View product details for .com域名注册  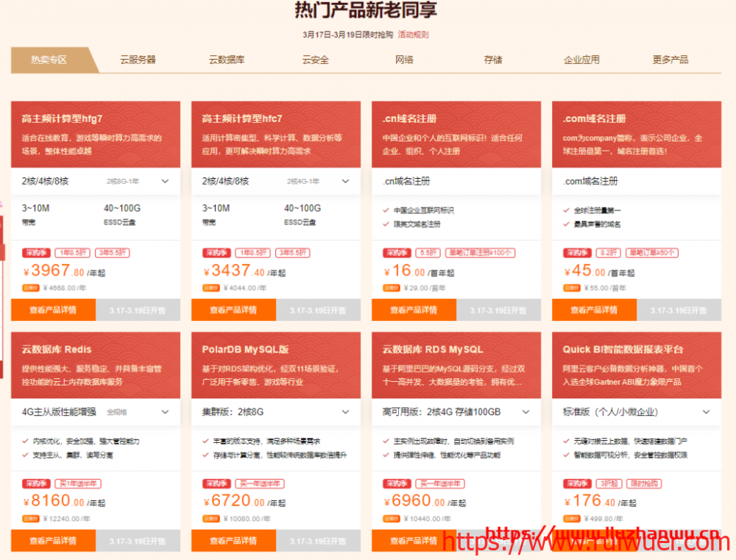(594, 311)
